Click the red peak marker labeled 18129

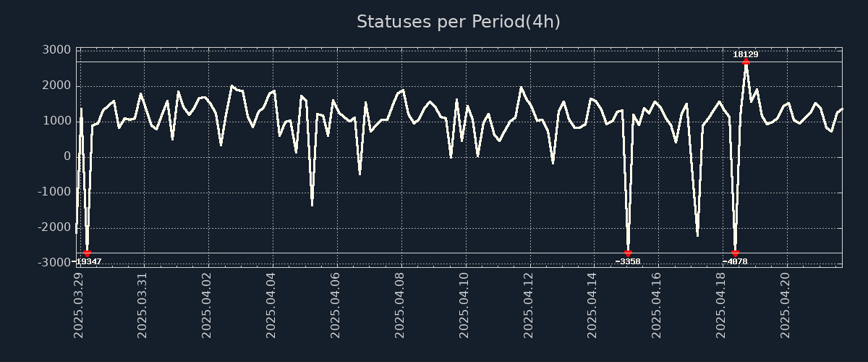point(746,62)
